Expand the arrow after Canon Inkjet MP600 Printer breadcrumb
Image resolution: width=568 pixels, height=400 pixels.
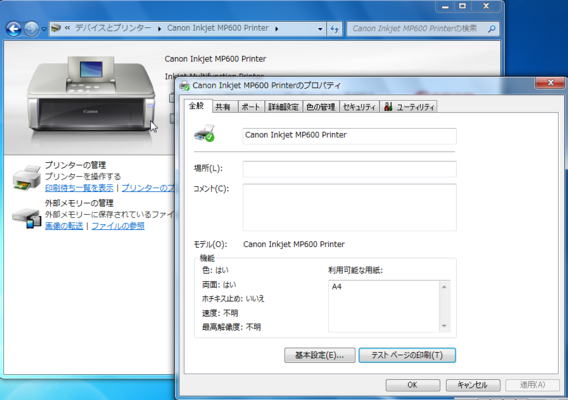[276, 29]
